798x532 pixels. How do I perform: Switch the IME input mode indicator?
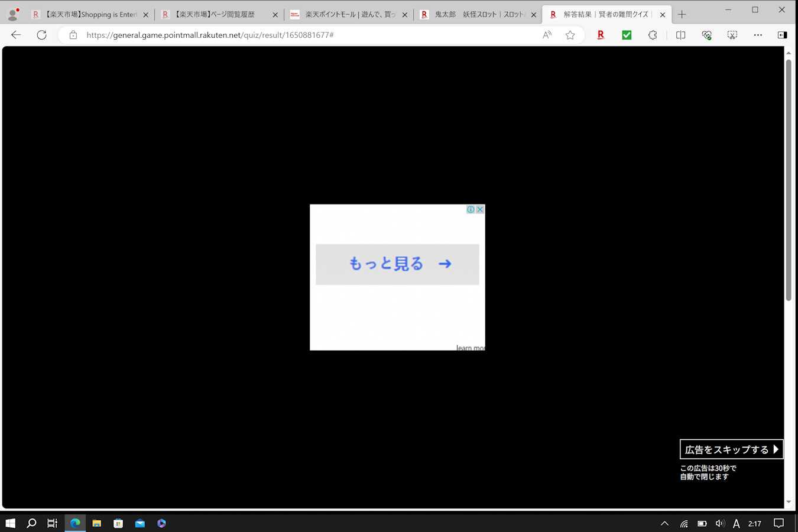coord(737,523)
